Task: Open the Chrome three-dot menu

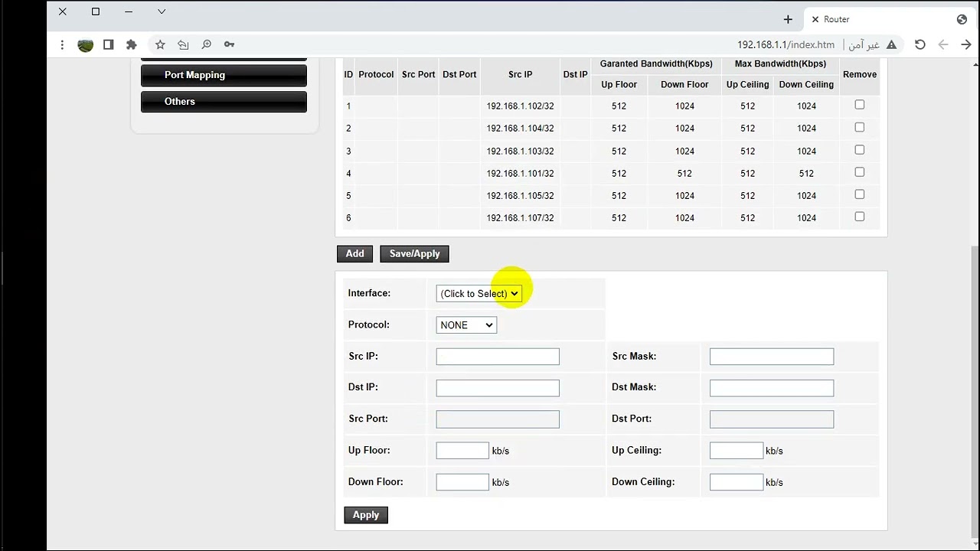Action: [62, 45]
